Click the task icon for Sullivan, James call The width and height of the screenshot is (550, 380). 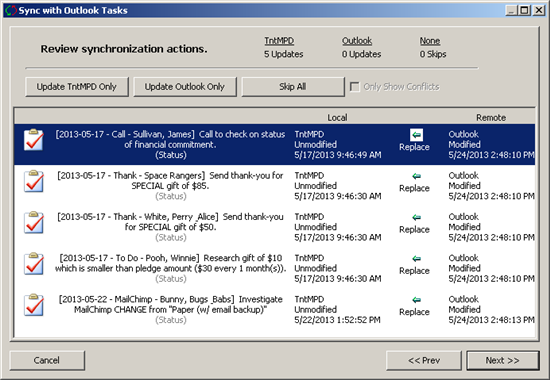coord(34,140)
